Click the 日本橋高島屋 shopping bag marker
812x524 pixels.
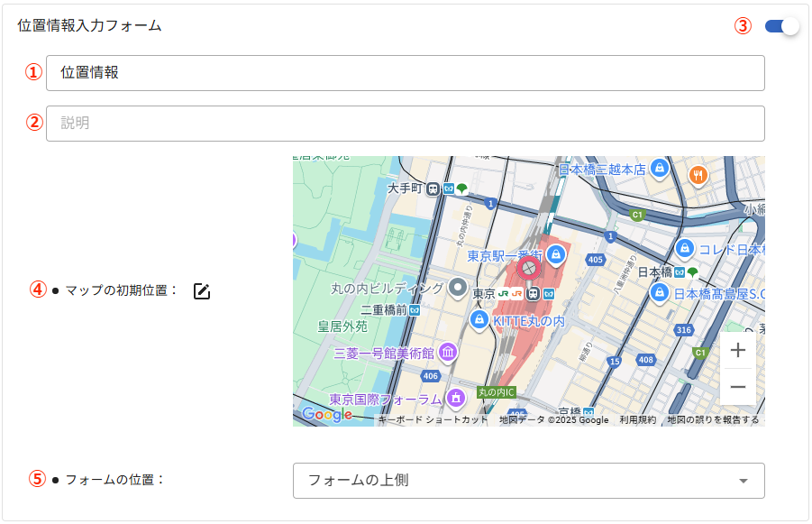click(x=660, y=294)
